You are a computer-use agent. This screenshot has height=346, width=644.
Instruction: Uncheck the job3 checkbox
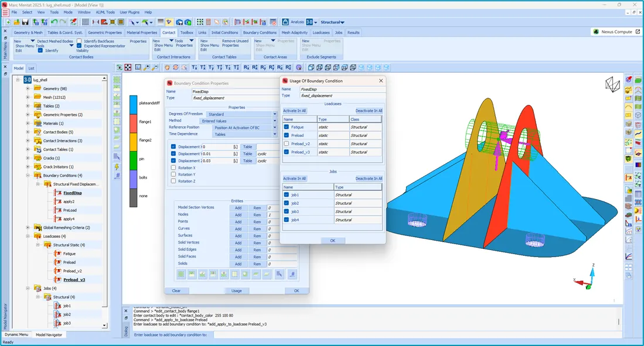coord(287,211)
